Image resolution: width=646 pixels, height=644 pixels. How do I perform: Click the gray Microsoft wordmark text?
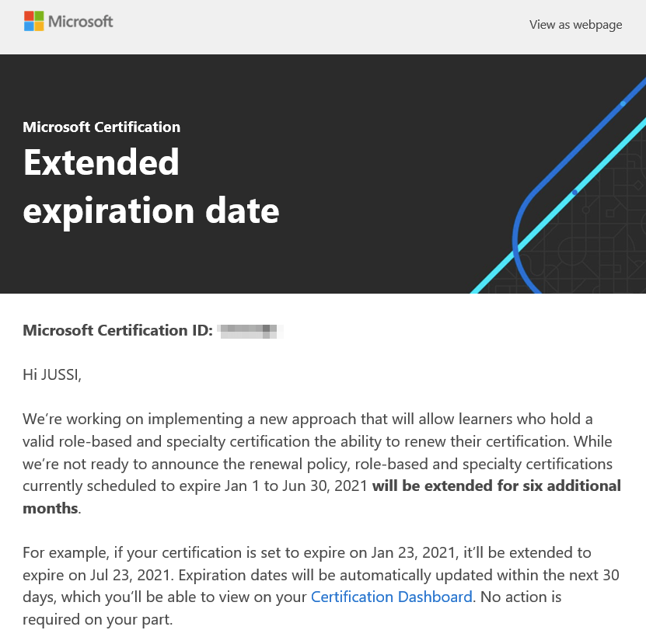[x=80, y=22]
